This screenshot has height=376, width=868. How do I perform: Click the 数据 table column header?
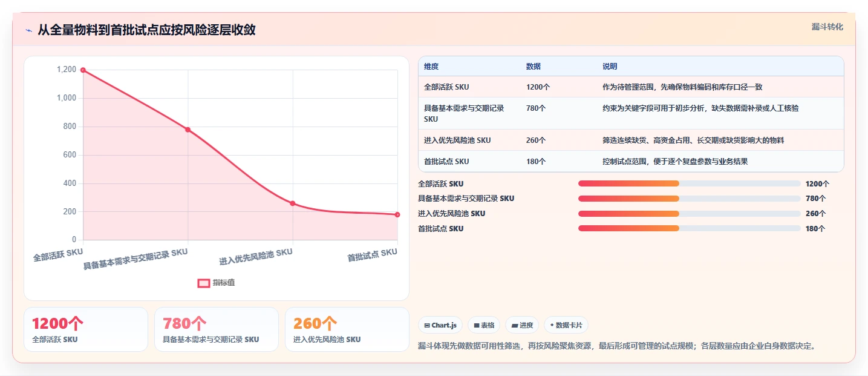click(534, 67)
